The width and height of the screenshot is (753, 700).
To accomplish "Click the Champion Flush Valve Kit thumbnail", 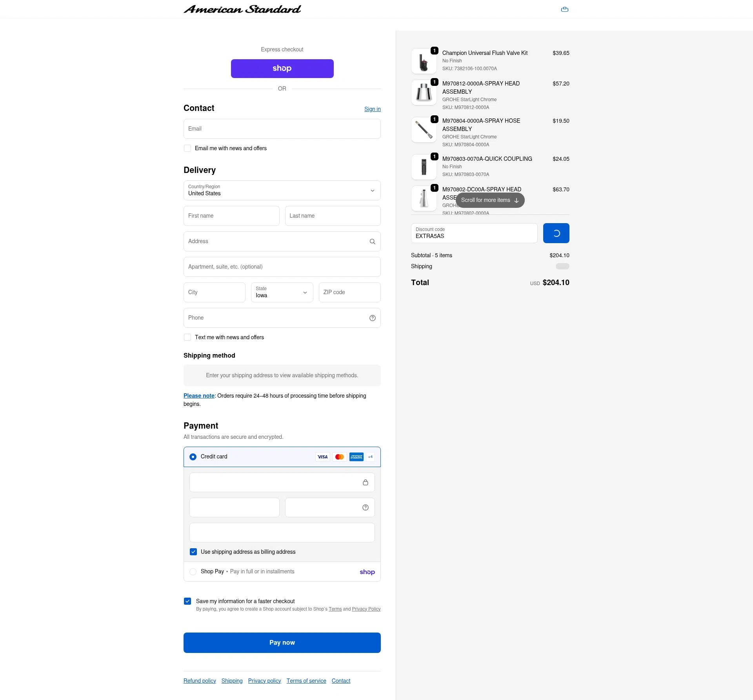I will (424, 62).
